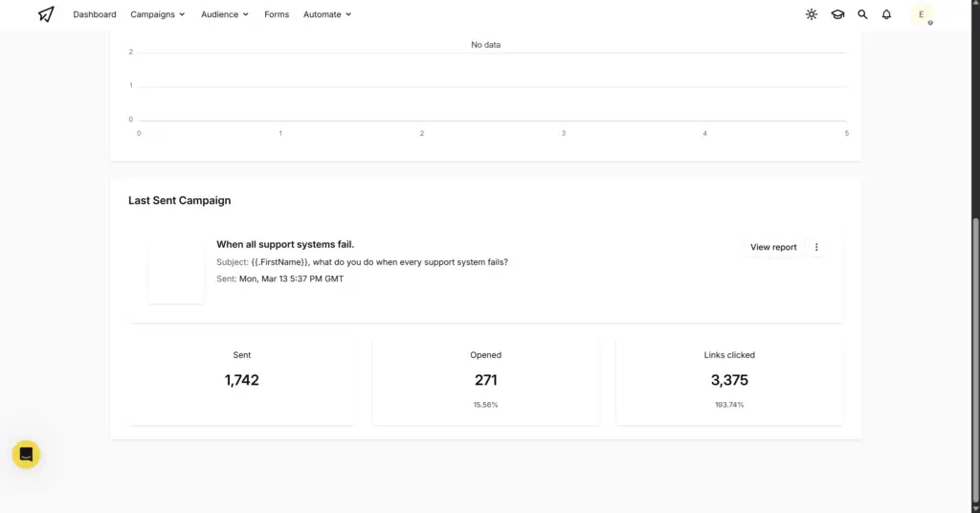Click the 15.56% open rate
This screenshot has height=513, width=980.
(x=485, y=405)
